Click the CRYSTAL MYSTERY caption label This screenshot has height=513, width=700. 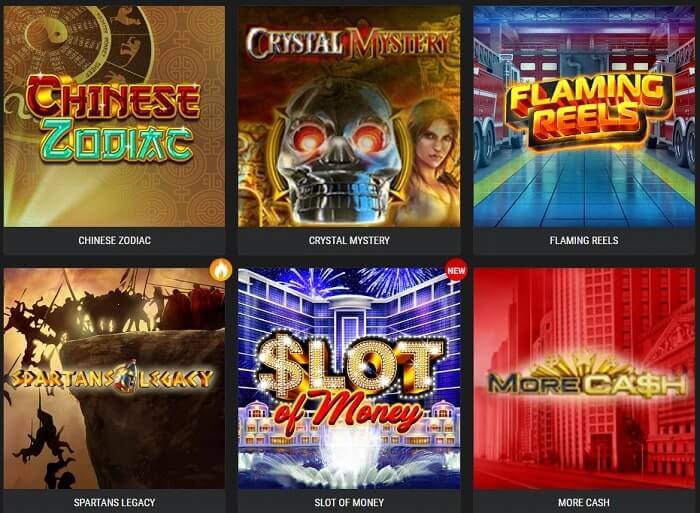click(x=349, y=240)
